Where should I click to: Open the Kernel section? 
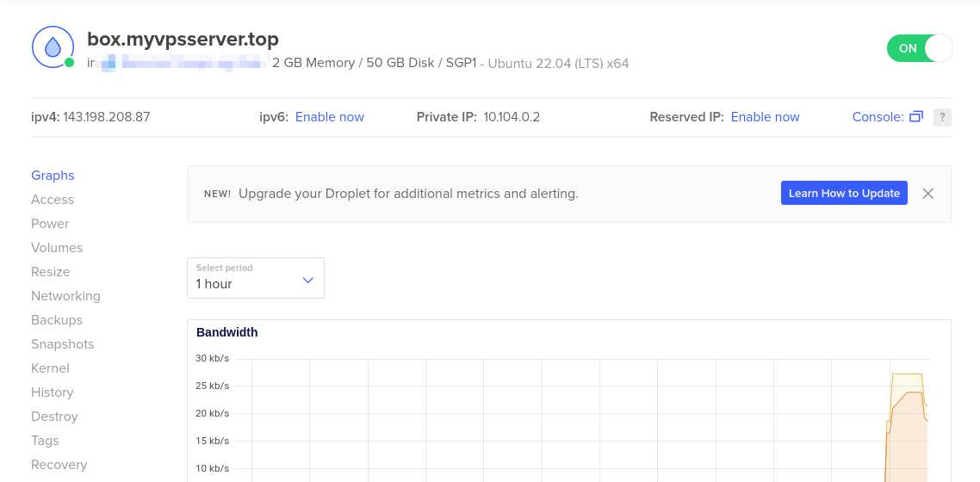[x=50, y=368]
